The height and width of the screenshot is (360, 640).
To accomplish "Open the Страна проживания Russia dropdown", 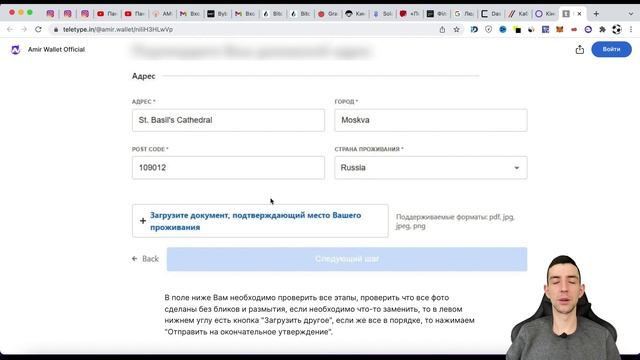I will [431, 168].
